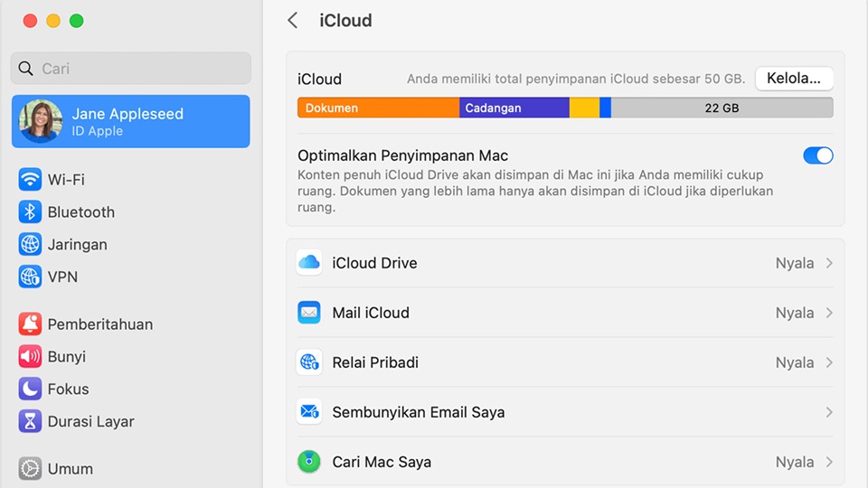The width and height of the screenshot is (868, 488).
Task: Open the Sembunyikan Email Saya label
Action: (x=419, y=412)
